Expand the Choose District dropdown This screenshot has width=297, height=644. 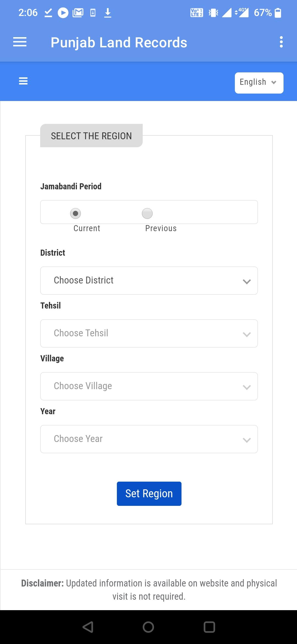point(149,280)
